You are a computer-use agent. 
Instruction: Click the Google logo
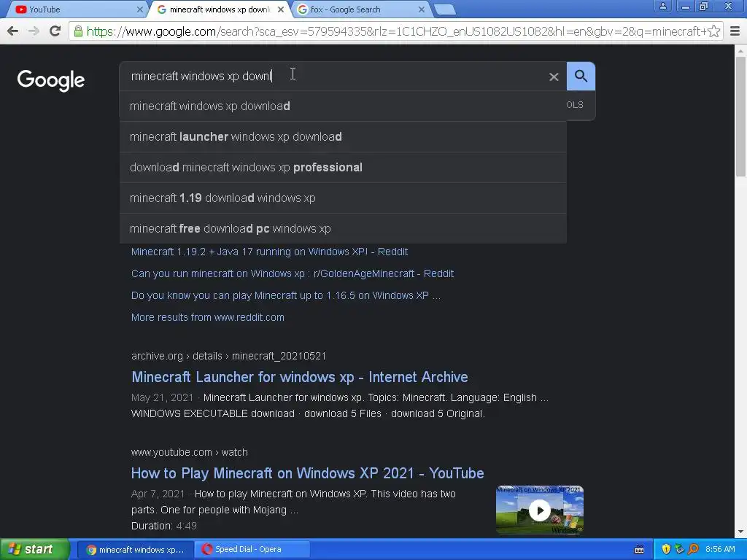[x=51, y=80]
